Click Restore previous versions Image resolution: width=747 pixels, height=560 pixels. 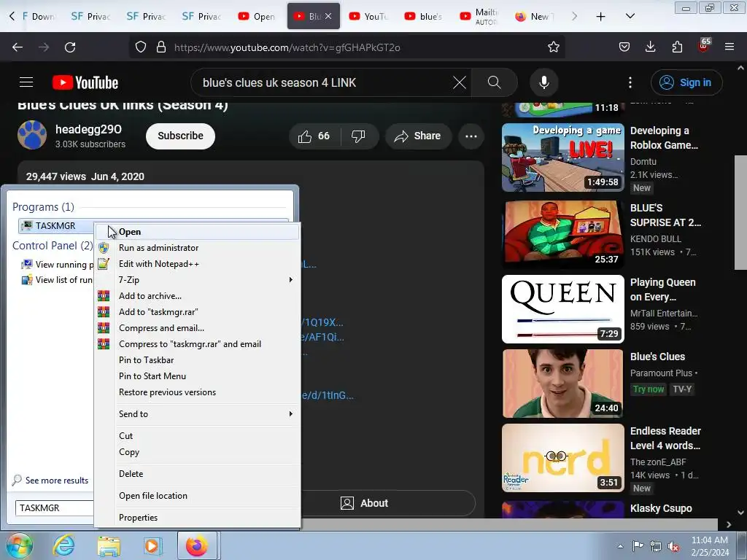(x=197, y=392)
